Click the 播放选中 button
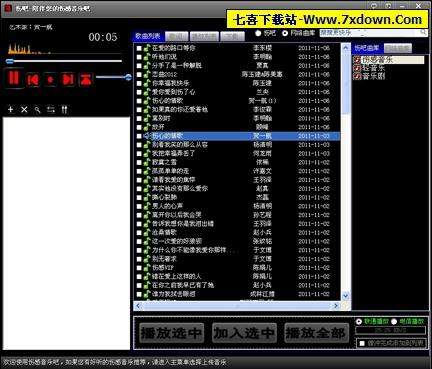Image resolution: width=432 pixels, height=369 pixels. pyautogui.click(x=171, y=333)
